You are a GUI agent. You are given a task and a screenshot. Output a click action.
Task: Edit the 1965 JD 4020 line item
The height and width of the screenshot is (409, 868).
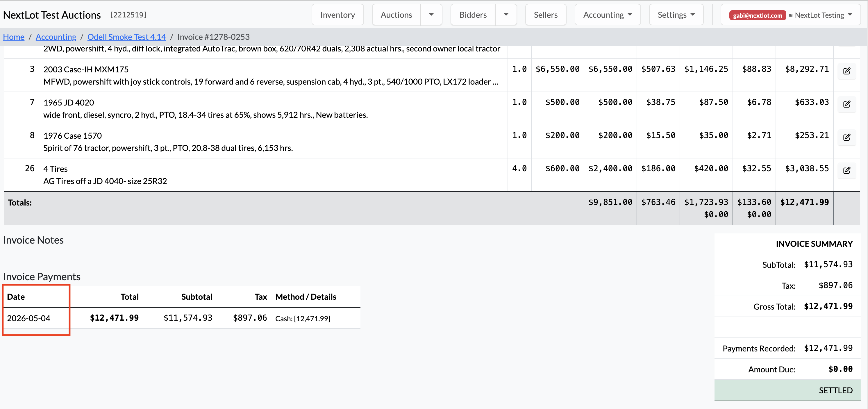[x=846, y=104]
